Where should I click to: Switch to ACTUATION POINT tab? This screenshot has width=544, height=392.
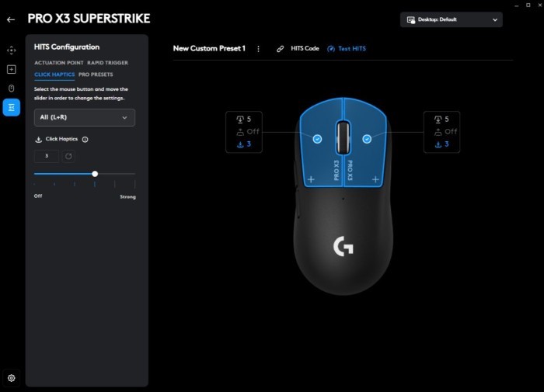coord(59,63)
